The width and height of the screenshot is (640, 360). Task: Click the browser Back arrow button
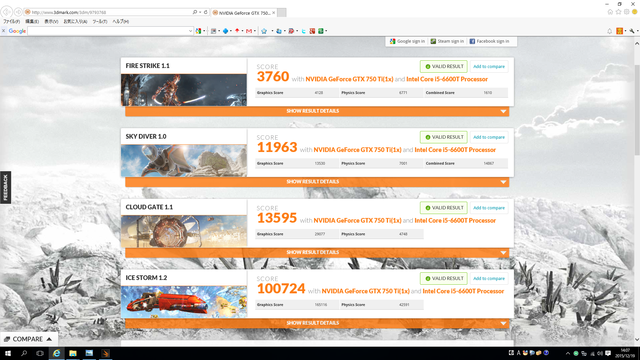click(x=7, y=12)
